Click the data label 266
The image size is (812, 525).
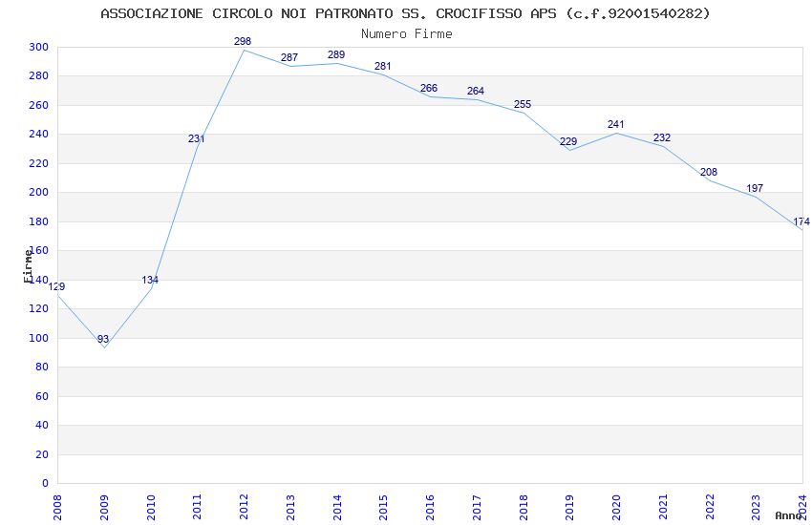pyautogui.click(x=429, y=88)
